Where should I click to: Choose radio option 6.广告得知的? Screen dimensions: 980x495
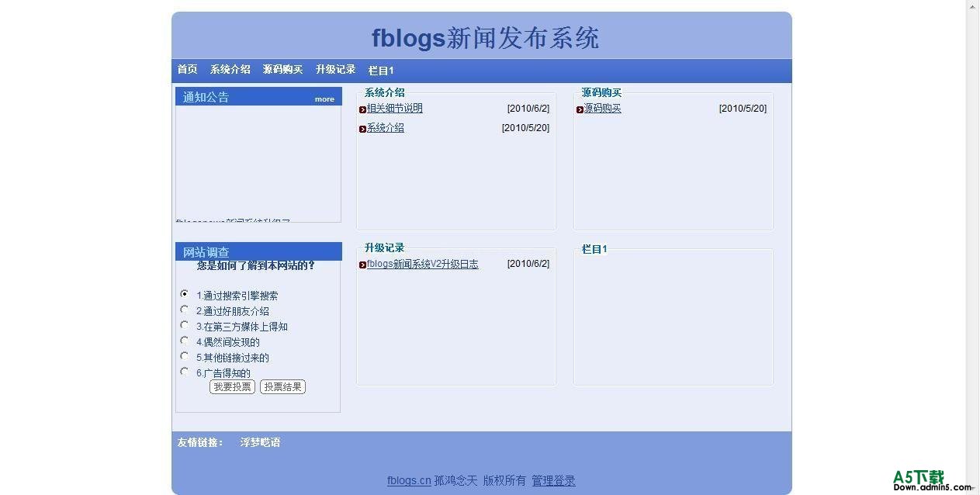point(185,372)
